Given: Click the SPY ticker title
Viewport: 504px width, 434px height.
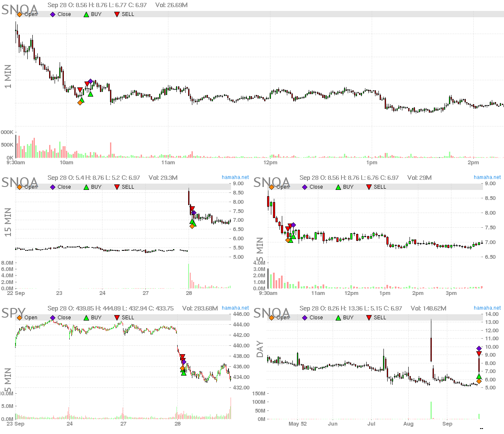Looking at the screenshot, I should pyautogui.click(x=13, y=313).
